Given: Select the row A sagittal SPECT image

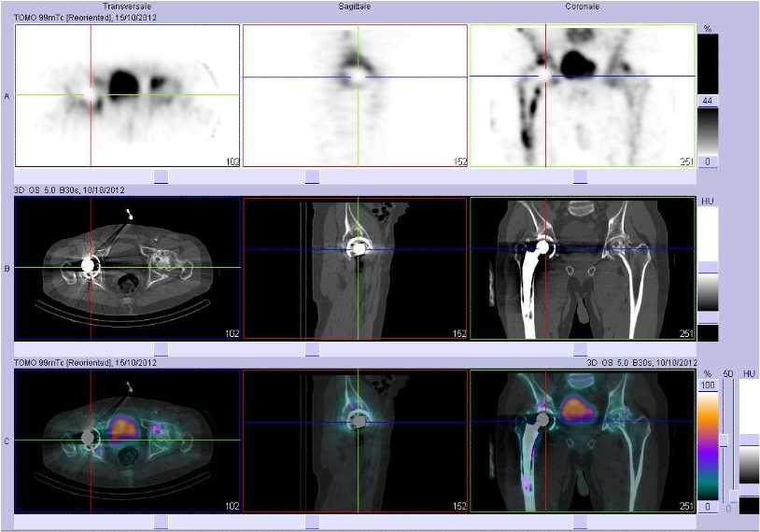Looking at the screenshot, I should (355, 95).
